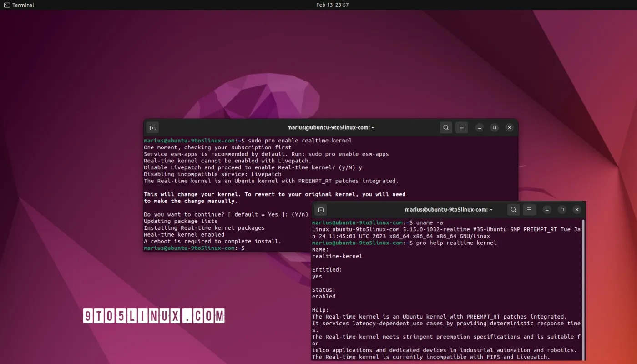
Task: Activate the search magnifier in the front terminal
Action: click(x=513, y=210)
